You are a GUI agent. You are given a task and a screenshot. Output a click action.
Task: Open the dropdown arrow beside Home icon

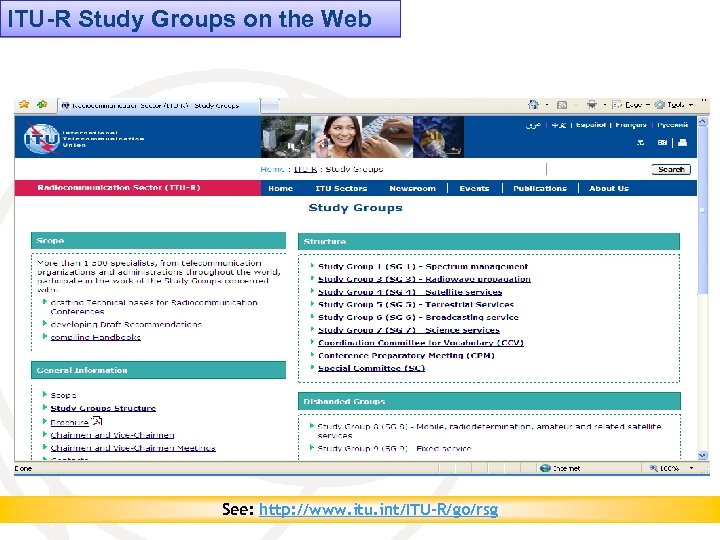point(546,105)
